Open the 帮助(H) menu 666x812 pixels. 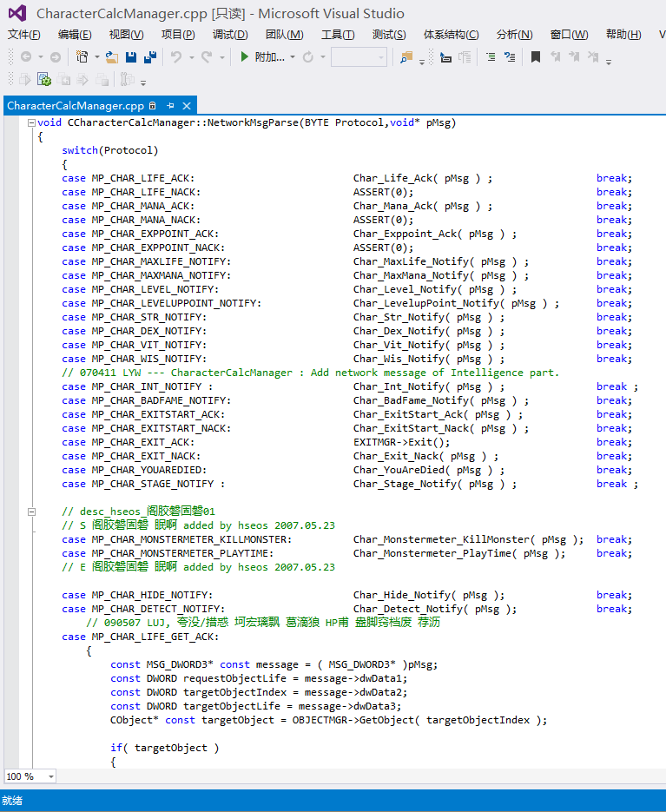(x=623, y=35)
